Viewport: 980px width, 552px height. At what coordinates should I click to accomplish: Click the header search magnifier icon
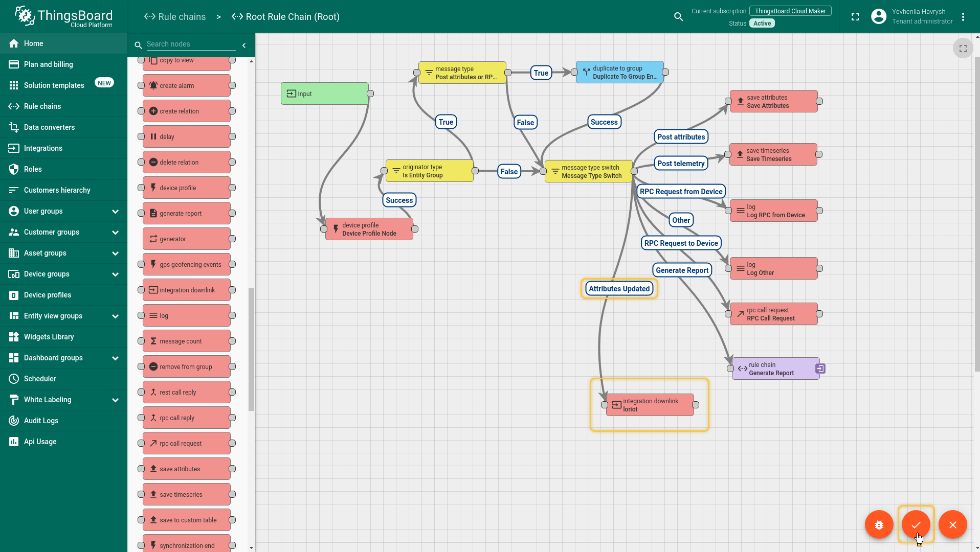(x=678, y=17)
